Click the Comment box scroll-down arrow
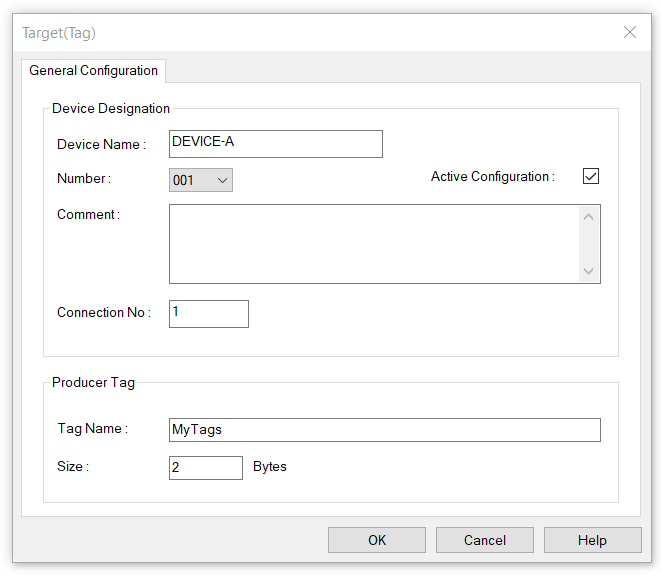The height and width of the screenshot is (578, 661). pos(588,271)
